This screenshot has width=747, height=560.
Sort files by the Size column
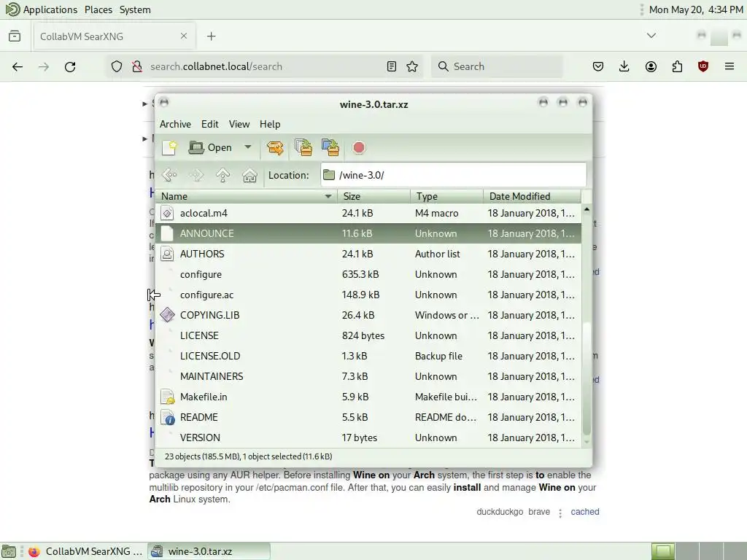point(373,196)
